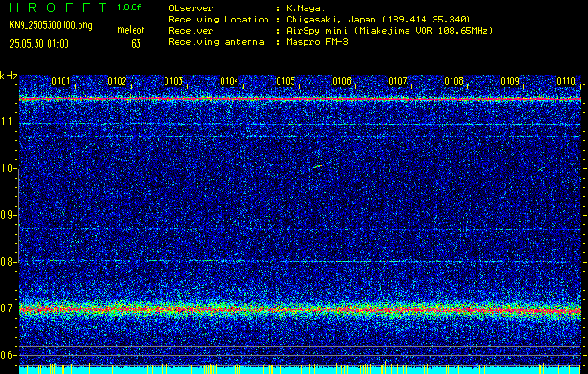Click the 1.1 kHz axis label
Image resolution: width=588 pixels, height=374 pixels.
point(7,122)
